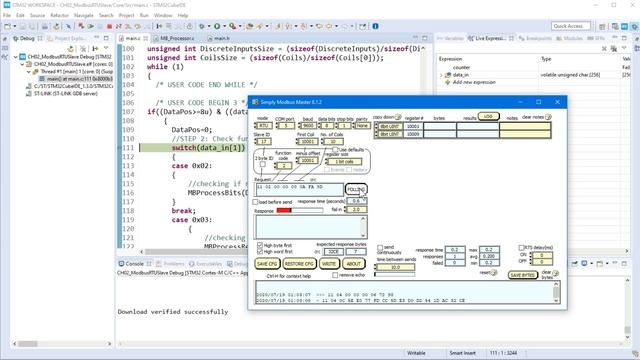Toggle the Use defaults checkbox
This screenshot has height=360, width=640.
(x=335, y=150)
